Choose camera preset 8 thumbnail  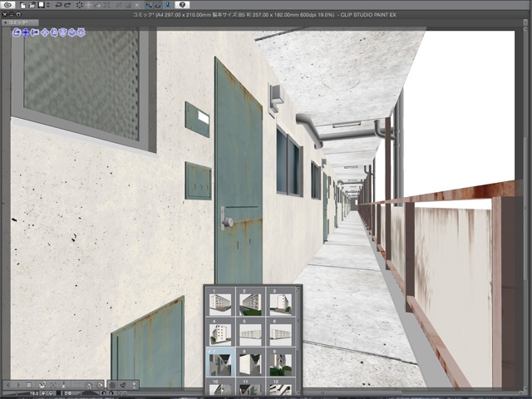tap(250, 362)
